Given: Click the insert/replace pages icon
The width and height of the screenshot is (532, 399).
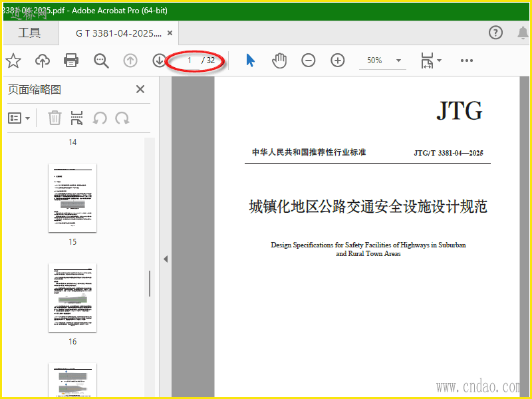Looking at the screenshot, I should [x=76, y=118].
